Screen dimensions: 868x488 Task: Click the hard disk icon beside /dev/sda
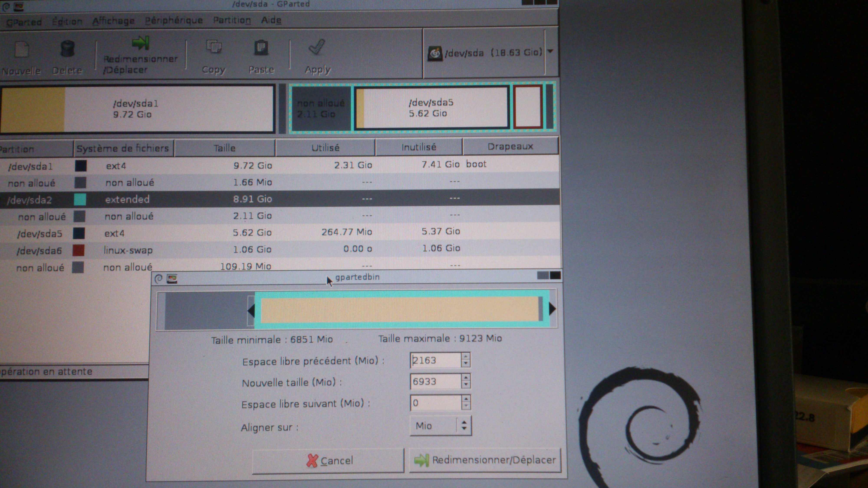tap(435, 53)
